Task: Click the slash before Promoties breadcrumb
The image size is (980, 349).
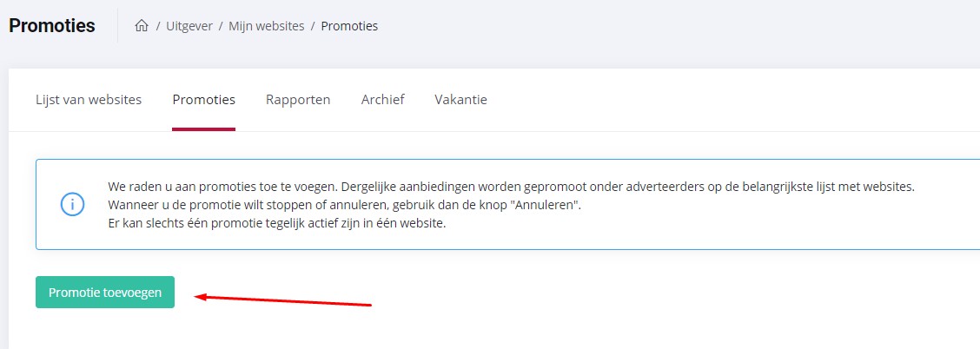Action: [x=313, y=26]
